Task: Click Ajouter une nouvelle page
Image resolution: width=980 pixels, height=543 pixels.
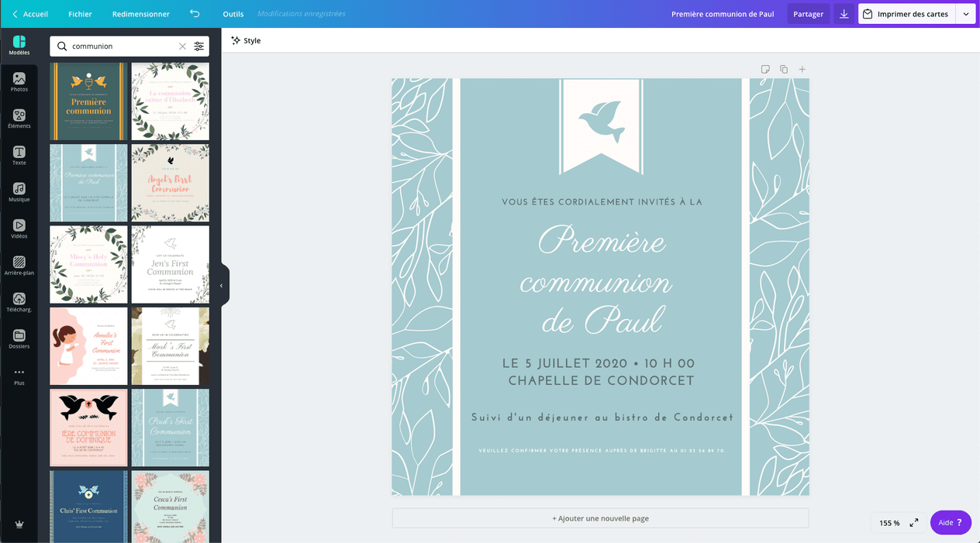Action: [x=601, y=517]
